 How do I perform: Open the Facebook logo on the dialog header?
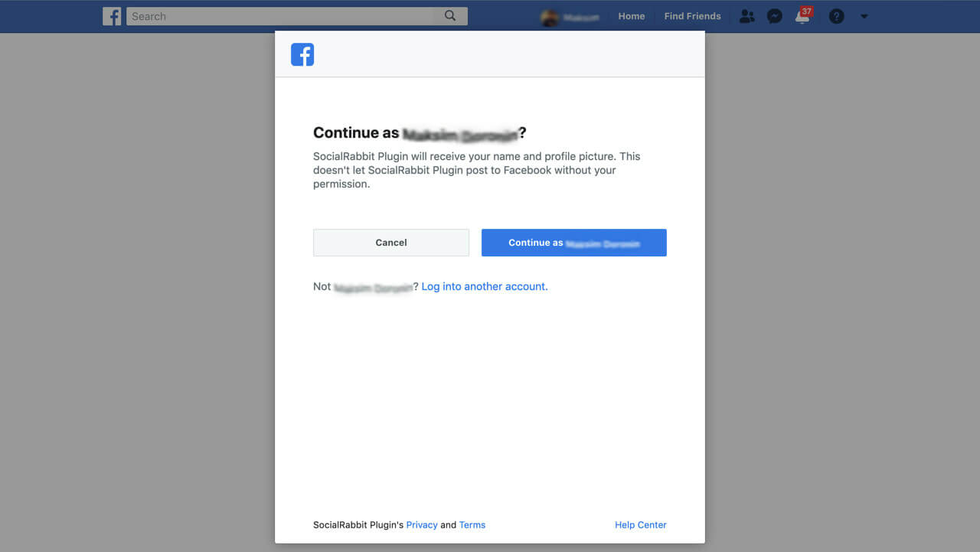(302, 54)
